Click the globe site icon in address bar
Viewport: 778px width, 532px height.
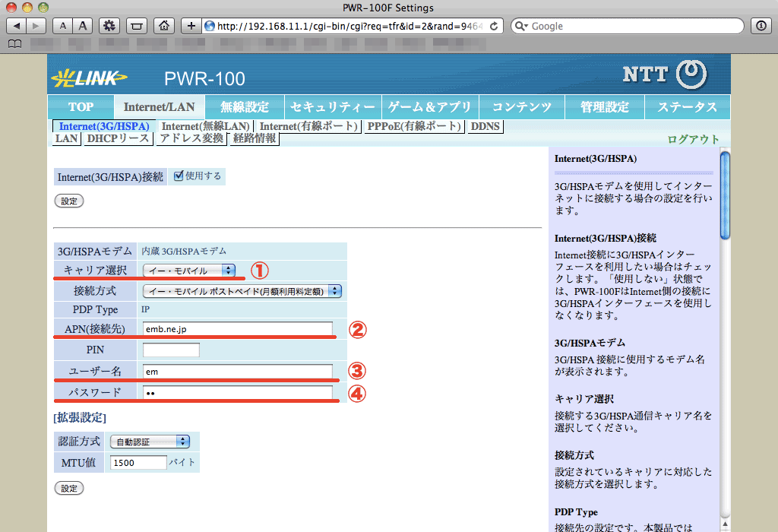click(x=210, y=26)
